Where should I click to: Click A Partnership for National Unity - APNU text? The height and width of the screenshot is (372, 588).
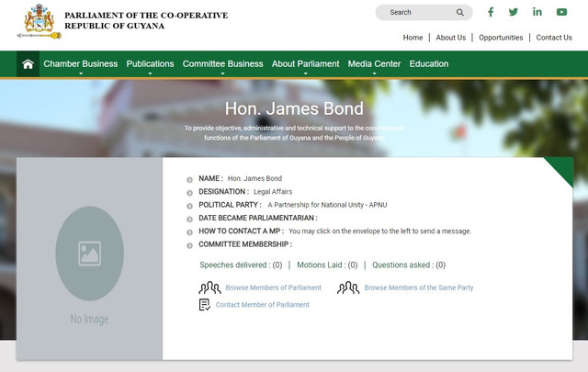(327, 205)
